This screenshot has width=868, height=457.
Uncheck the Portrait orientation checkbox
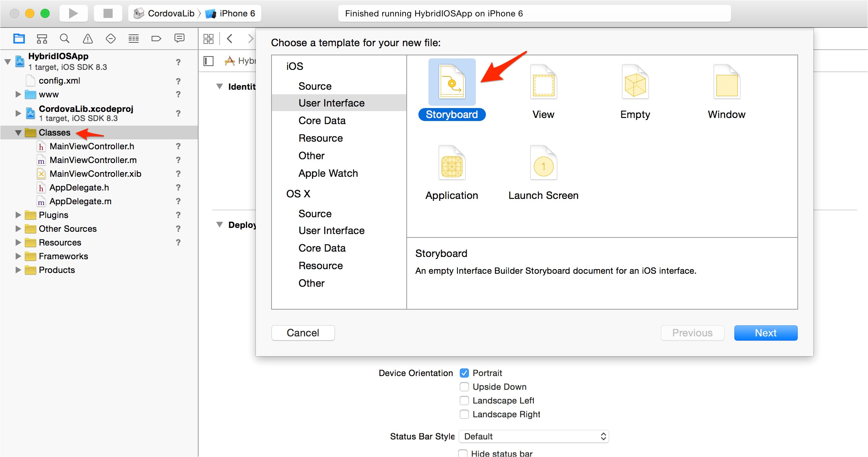coord(464,373)
